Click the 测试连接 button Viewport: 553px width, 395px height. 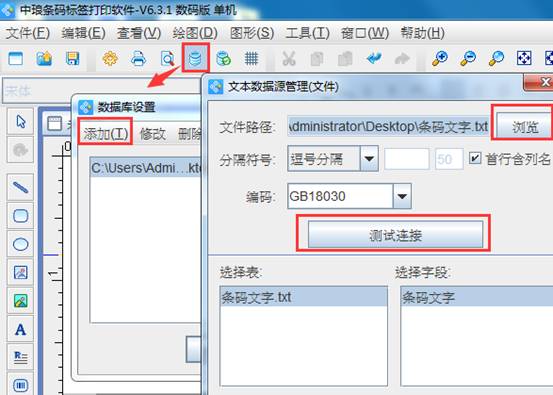(395, 234)
